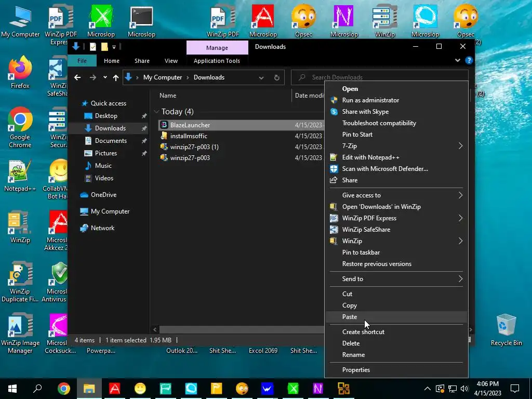Image resolution: width=532 pixels, height=399 pixels.
Task: Click the quick access Properties checkmark icon
Action: (x=93, y=47)
